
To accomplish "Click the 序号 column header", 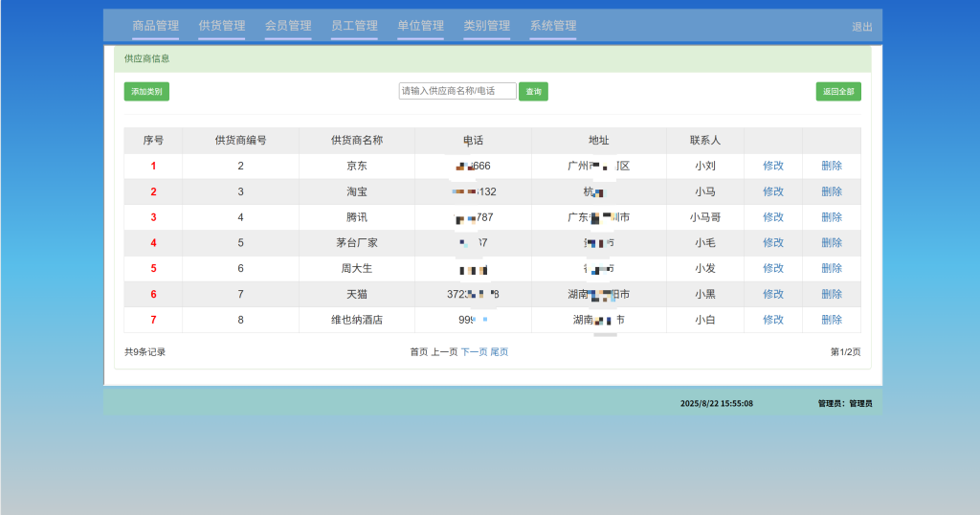I will tap(153, 140).
